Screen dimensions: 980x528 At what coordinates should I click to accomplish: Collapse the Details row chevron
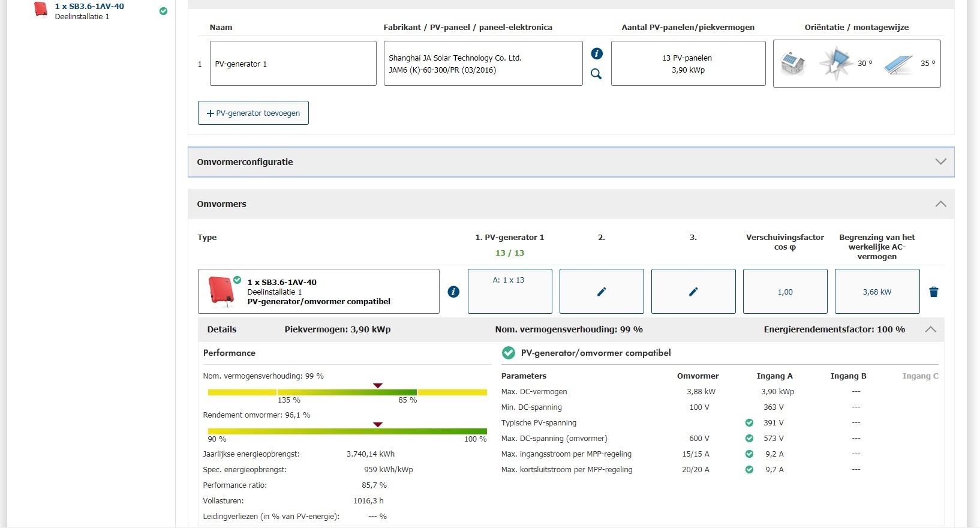930,329
